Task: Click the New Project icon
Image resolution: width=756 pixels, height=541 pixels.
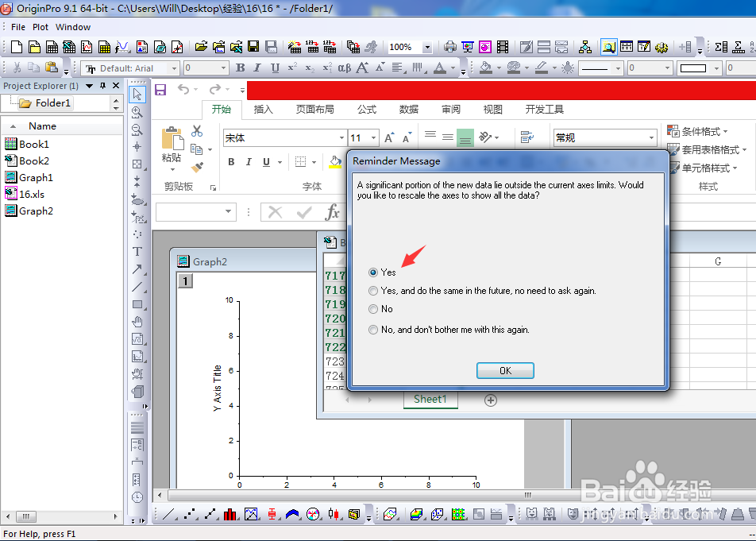Action: pos(17,47)
